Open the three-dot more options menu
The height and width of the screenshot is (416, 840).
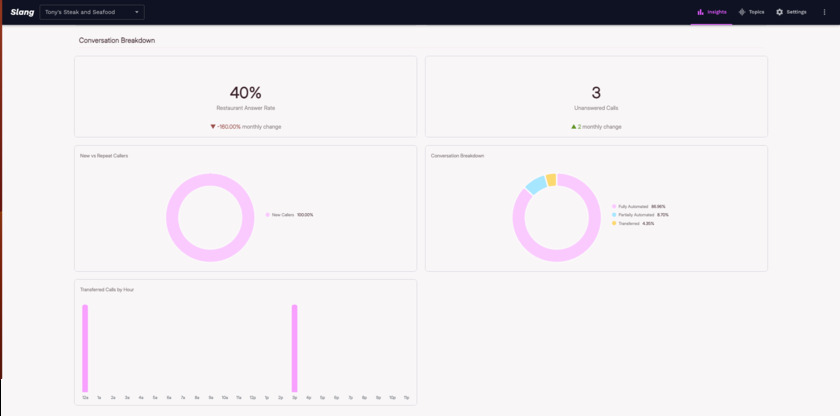tap(824, 12)
